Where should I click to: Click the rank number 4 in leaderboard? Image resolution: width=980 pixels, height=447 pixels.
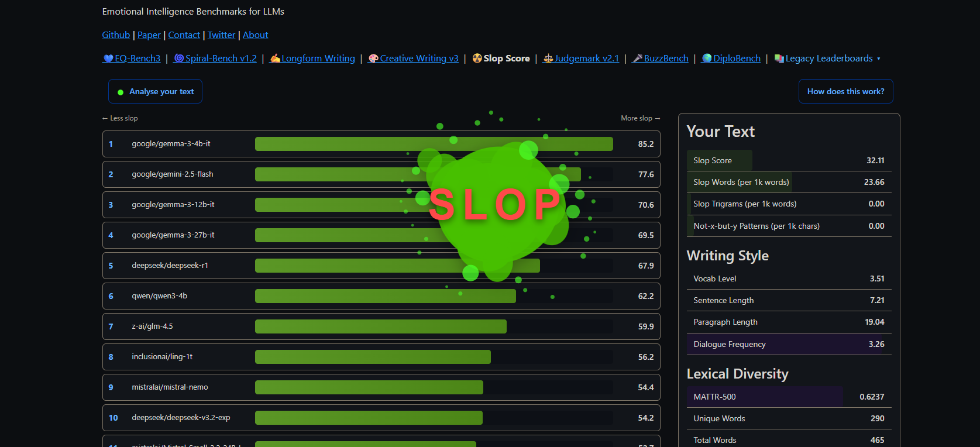click(x=111, y=235)
